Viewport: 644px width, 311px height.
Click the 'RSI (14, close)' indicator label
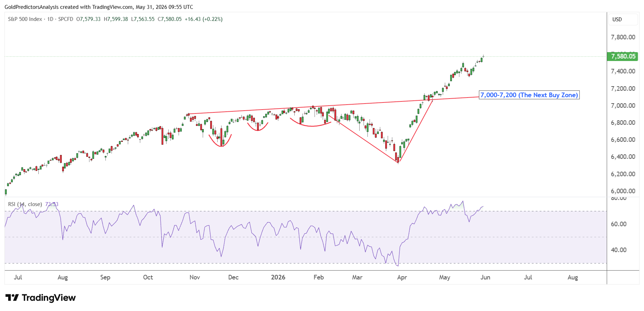coord(25,204)
